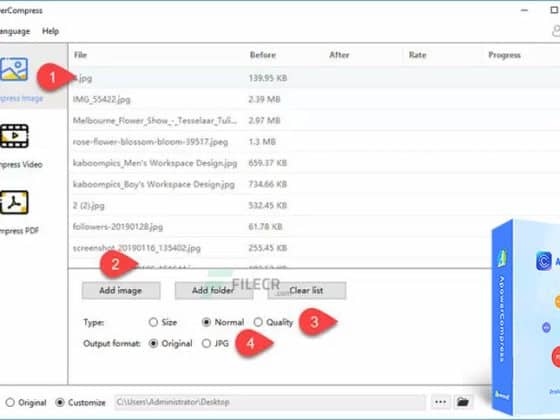Screen dimensions: 560x420
Task: Click the Before column header
Action: (x=263, y=55)
